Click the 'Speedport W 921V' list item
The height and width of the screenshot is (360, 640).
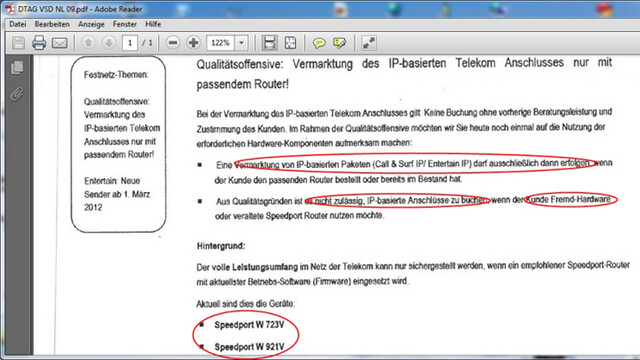pyautogui.click(x=249, y=347)
